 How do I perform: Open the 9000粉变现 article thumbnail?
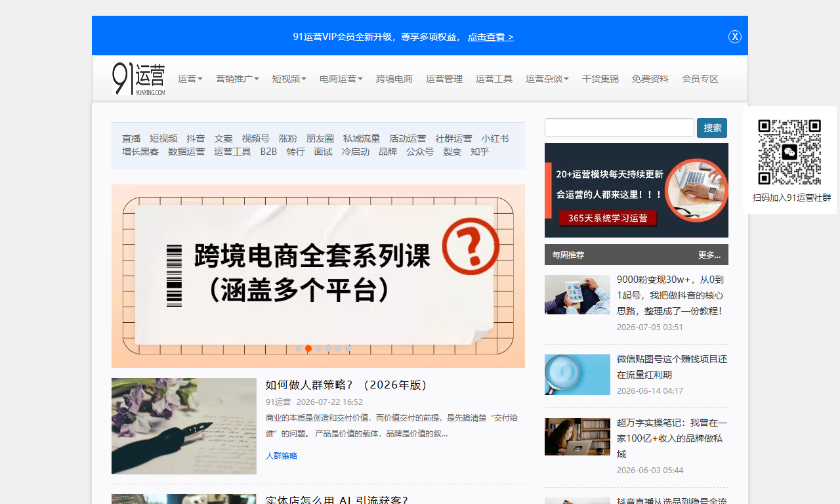[x=577, y=295]
